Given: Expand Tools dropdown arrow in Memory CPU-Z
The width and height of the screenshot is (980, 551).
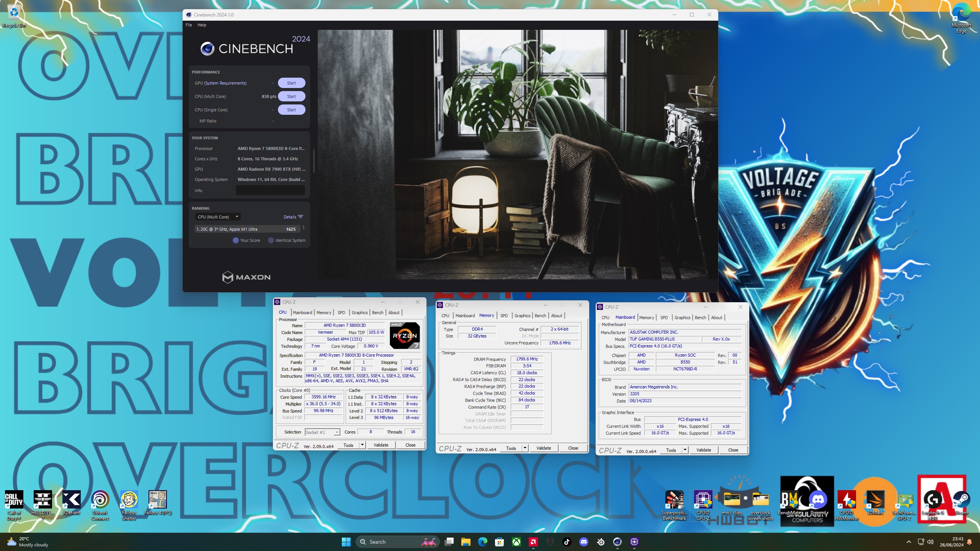Looking at the screenshot, I should coord(525,448).
